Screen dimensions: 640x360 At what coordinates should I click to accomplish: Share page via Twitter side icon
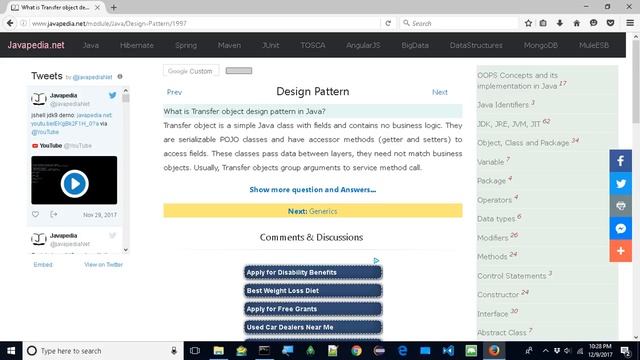tap(620, 184)
